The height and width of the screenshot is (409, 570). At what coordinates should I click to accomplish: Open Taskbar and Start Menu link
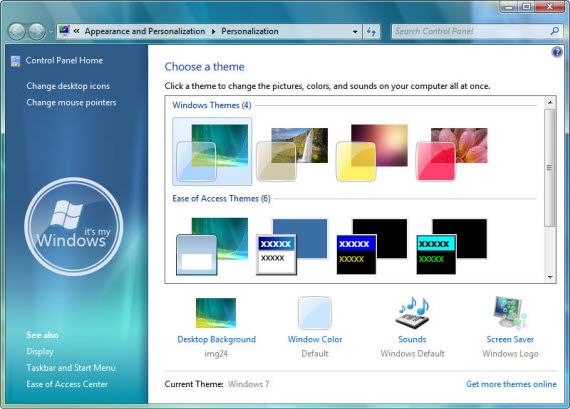pos(71,368)
